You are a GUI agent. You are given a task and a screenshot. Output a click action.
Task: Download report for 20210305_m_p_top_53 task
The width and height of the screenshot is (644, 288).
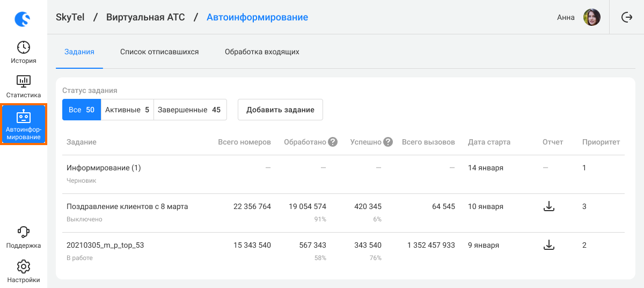(548, 245)
